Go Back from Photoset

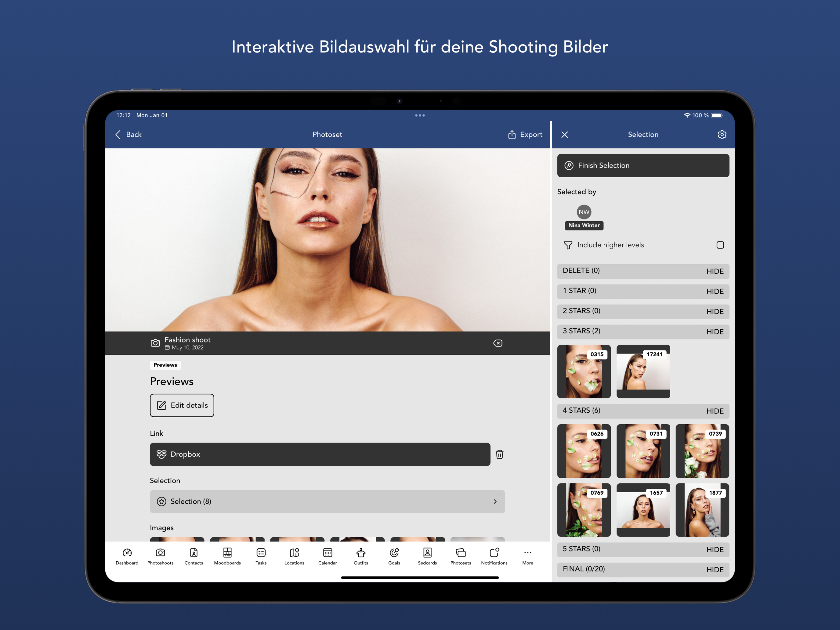click(129, 134)
